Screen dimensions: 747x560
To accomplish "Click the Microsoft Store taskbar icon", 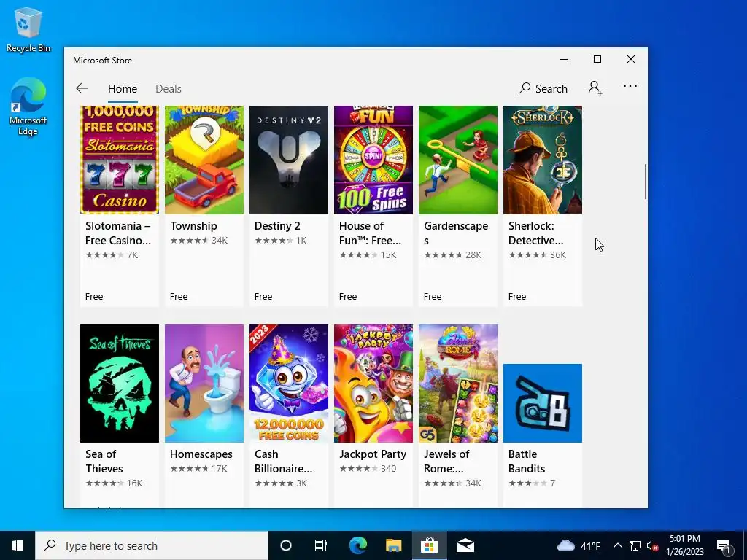I will pos(429,545).
